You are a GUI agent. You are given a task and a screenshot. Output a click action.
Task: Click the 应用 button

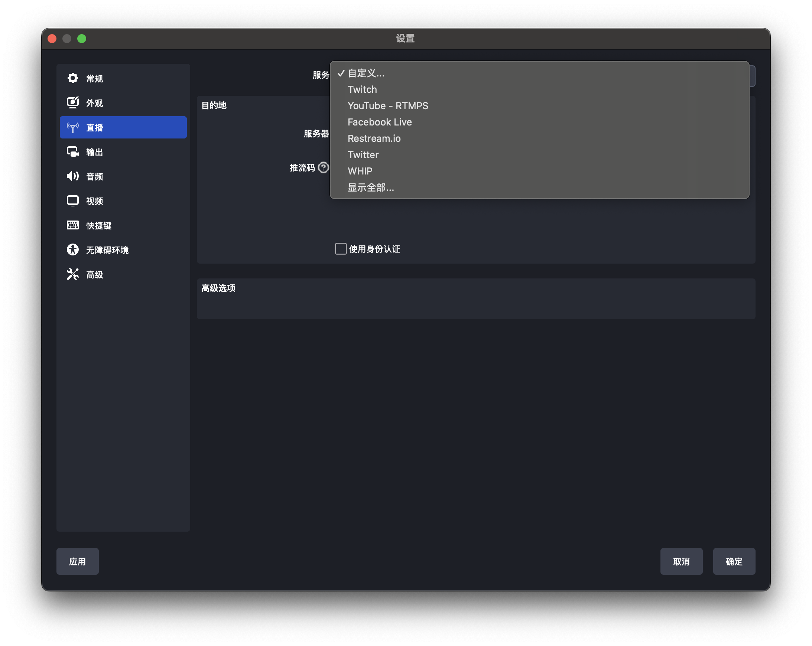[x=78, y=561]
